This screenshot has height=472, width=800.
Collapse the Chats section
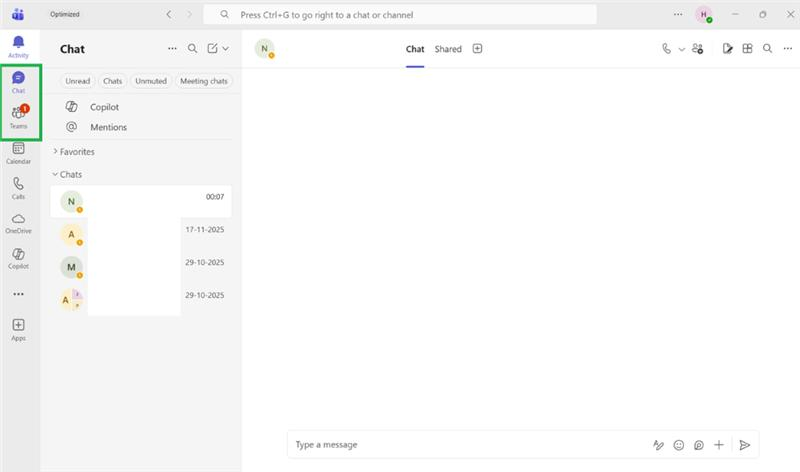click(67, 175)
